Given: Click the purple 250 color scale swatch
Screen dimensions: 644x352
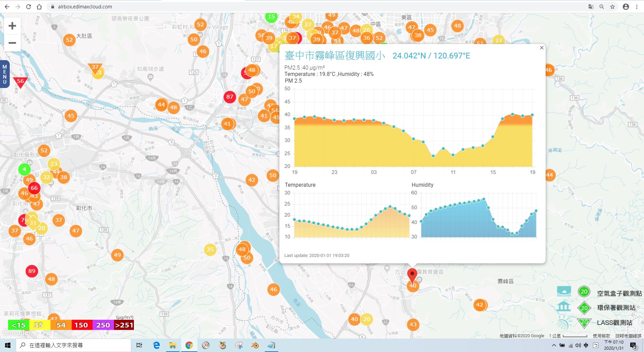Looking at the screenshot, I should [103, 325].
